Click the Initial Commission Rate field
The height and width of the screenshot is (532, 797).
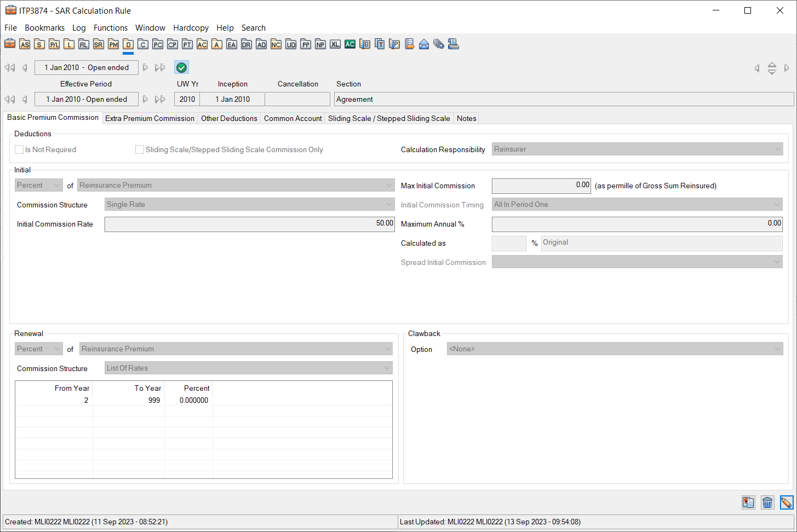[249, 224]
